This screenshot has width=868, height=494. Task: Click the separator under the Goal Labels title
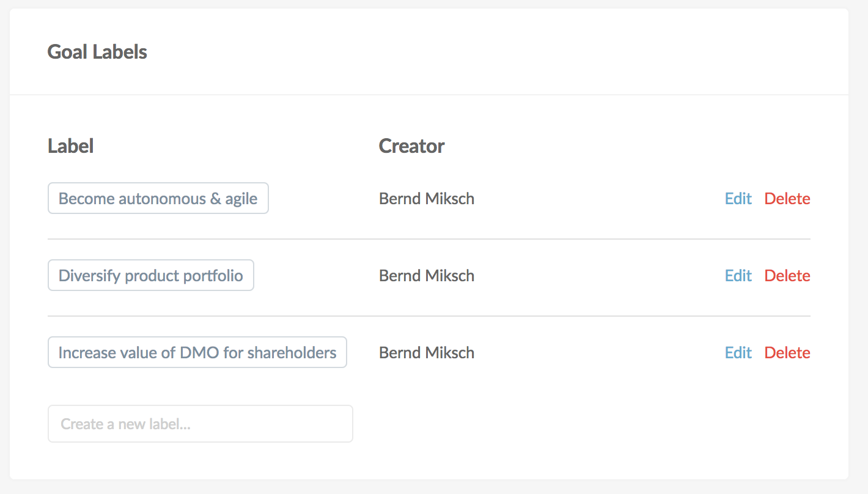pos(429,95)
